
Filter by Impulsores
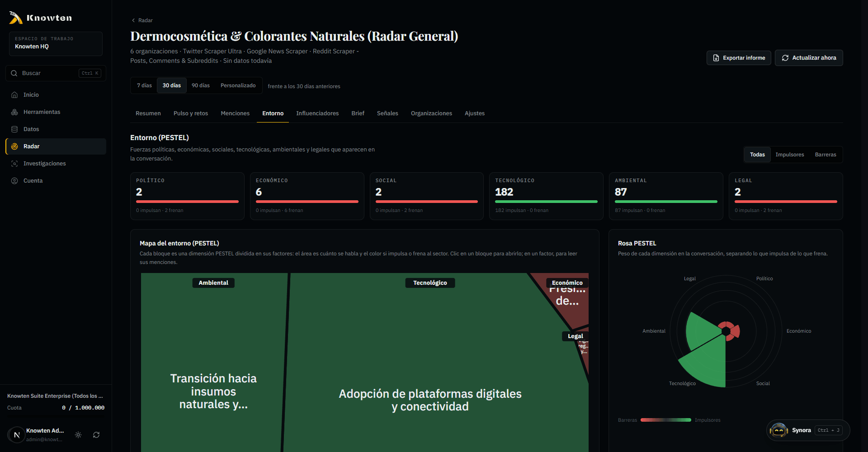[790, 155]
